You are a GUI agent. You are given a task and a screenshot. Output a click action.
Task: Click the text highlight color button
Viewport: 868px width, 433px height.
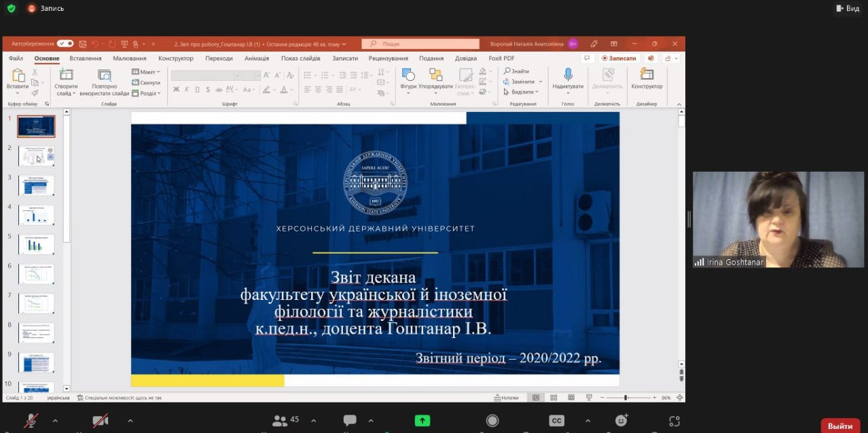(x=268, y=89)
